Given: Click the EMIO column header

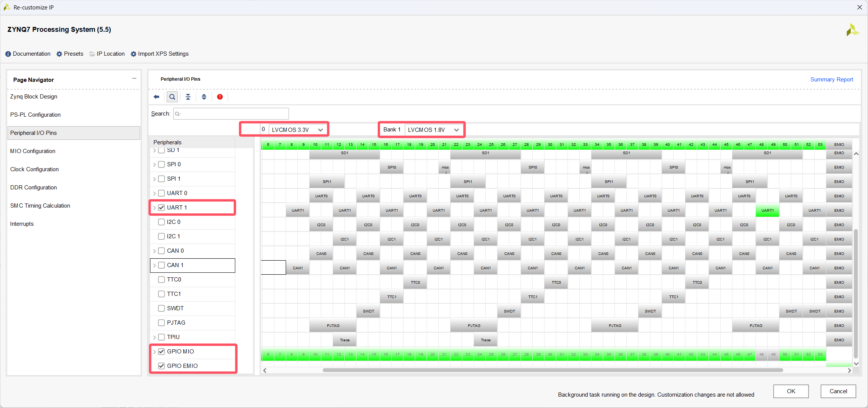Looking at the screenshot, I should [839, 144].
